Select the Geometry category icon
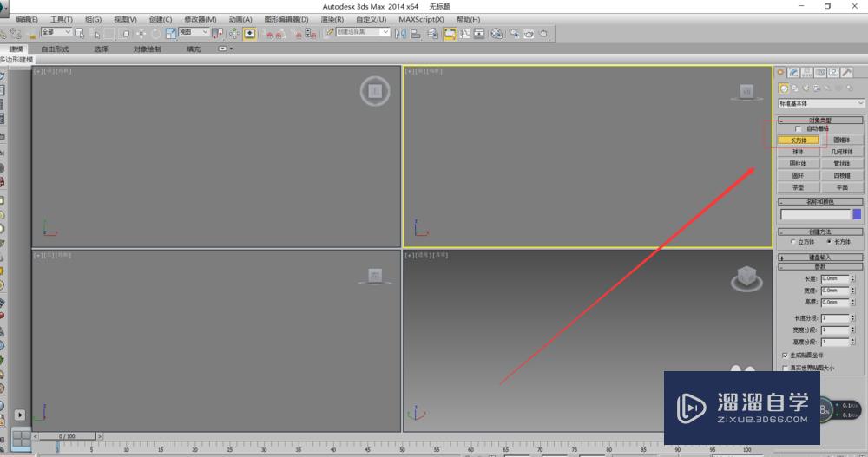 (785, 88)
